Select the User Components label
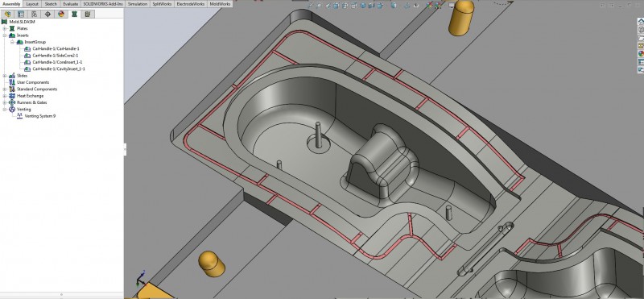Viewport: 644px width, 299px height. [x=33, y=82]
